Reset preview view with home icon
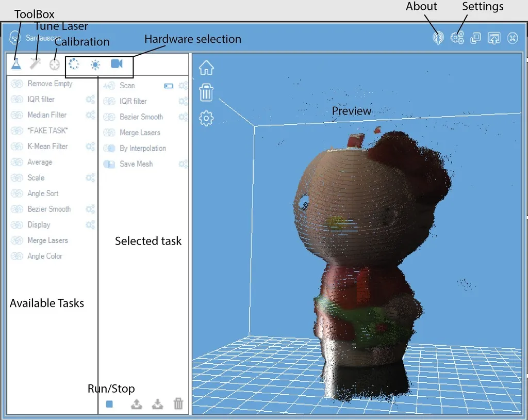Image resolution: width=528 pixels, height=420 pixels. coord(206,68)
